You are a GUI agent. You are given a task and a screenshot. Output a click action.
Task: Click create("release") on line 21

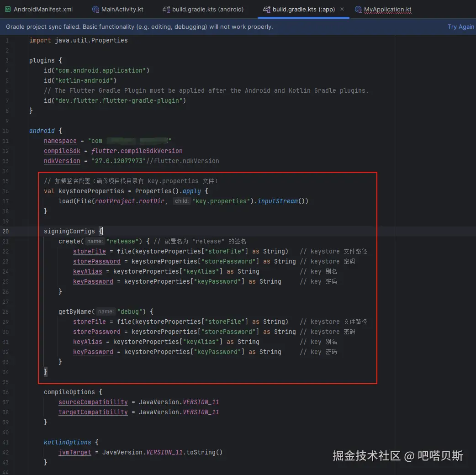click(x=100, y=241)
